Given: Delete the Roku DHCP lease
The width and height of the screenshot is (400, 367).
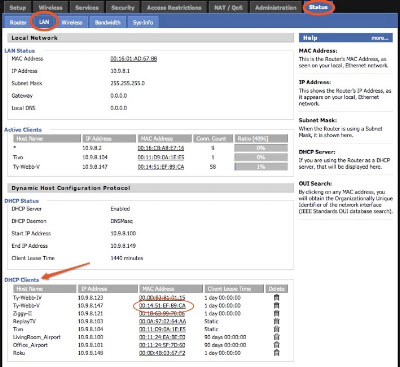Looking at the screenshot, I should tap(276, 353).
